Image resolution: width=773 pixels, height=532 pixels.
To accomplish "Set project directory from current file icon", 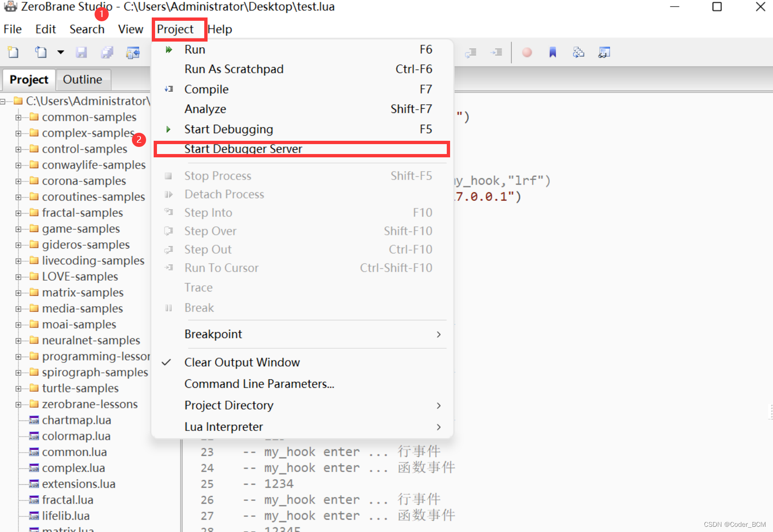I will coord(133,52).
